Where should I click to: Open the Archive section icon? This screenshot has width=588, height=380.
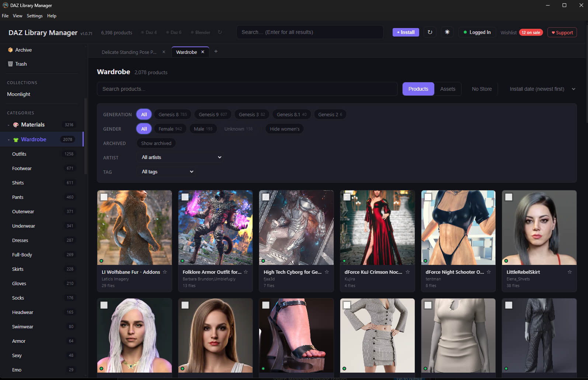10,50
